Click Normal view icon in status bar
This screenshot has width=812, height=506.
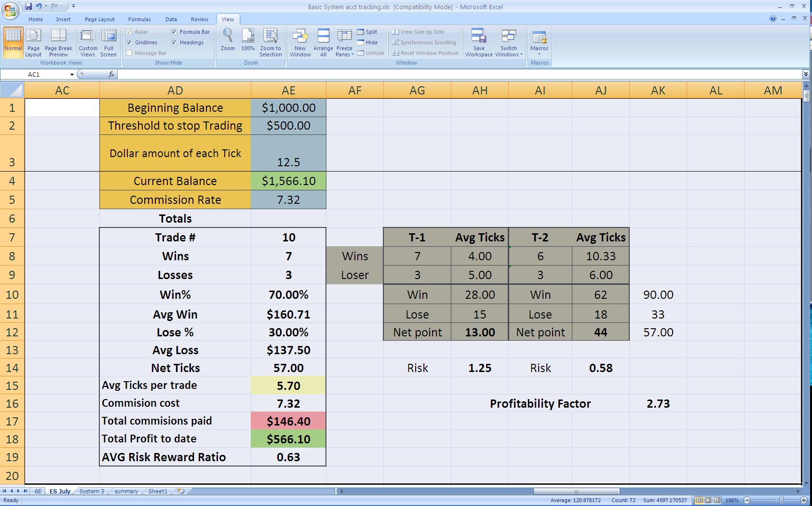point(699,500)
